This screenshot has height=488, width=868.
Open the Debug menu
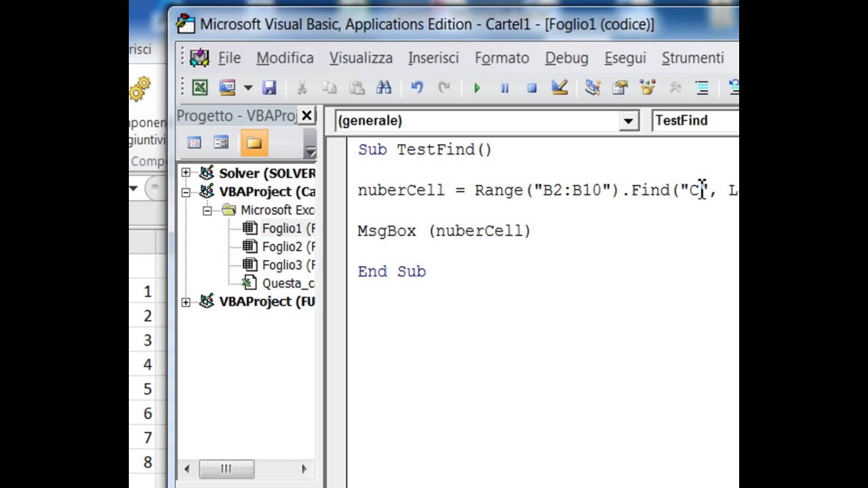566,58
